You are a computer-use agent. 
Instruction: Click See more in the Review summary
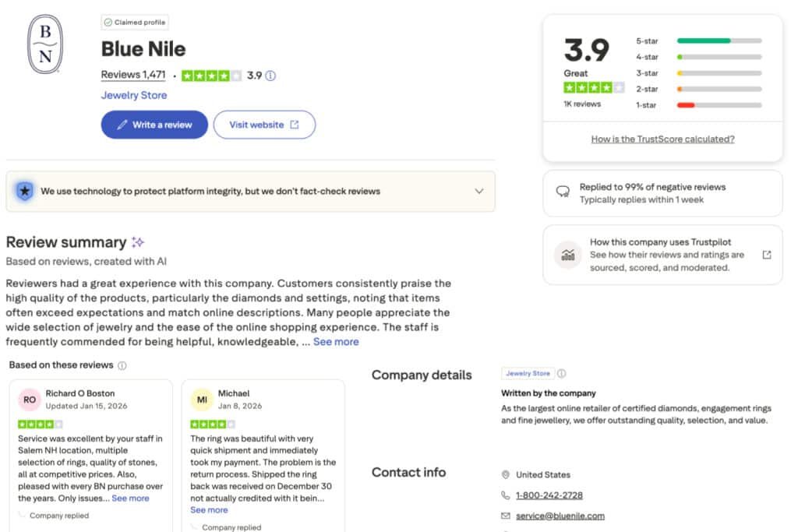(336, 341)
